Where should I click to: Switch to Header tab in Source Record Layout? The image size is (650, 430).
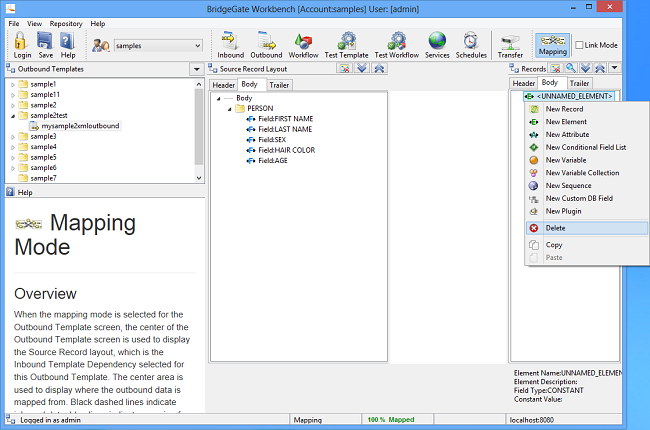(x=223, y=85)
